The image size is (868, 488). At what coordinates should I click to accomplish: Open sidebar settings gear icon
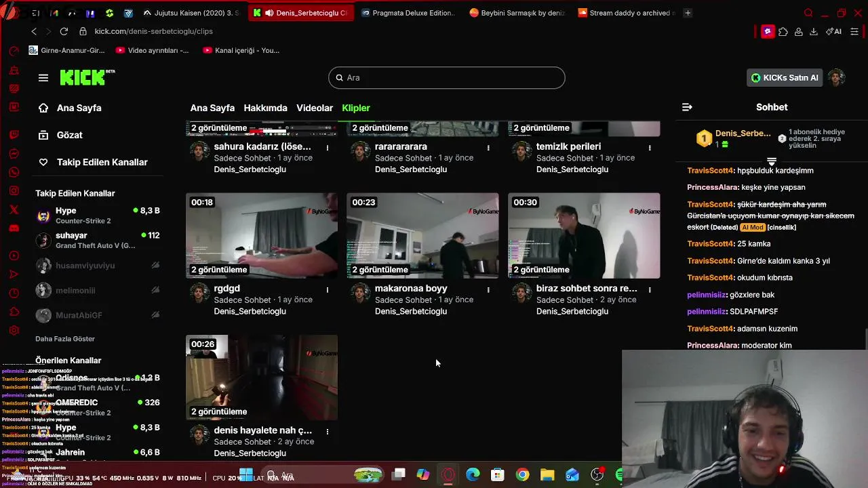pos(14,331)
